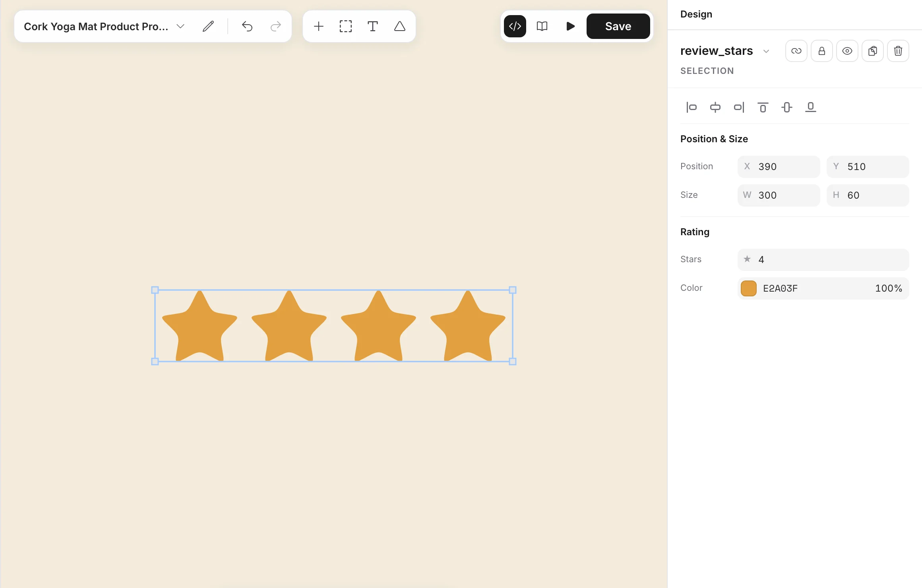The height and width of the screenshot is (588, 922).
Task: Click the 100% opacity value
Action: tap(889, 288)
